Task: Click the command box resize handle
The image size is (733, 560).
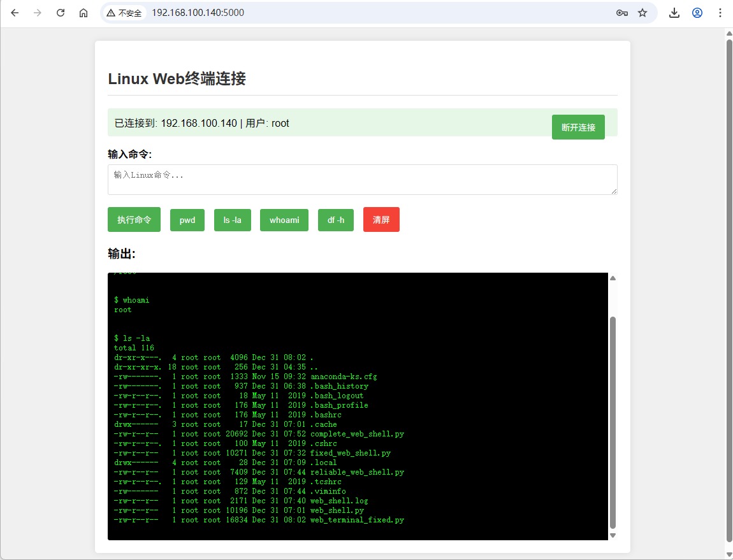Action: pos(614,191)
